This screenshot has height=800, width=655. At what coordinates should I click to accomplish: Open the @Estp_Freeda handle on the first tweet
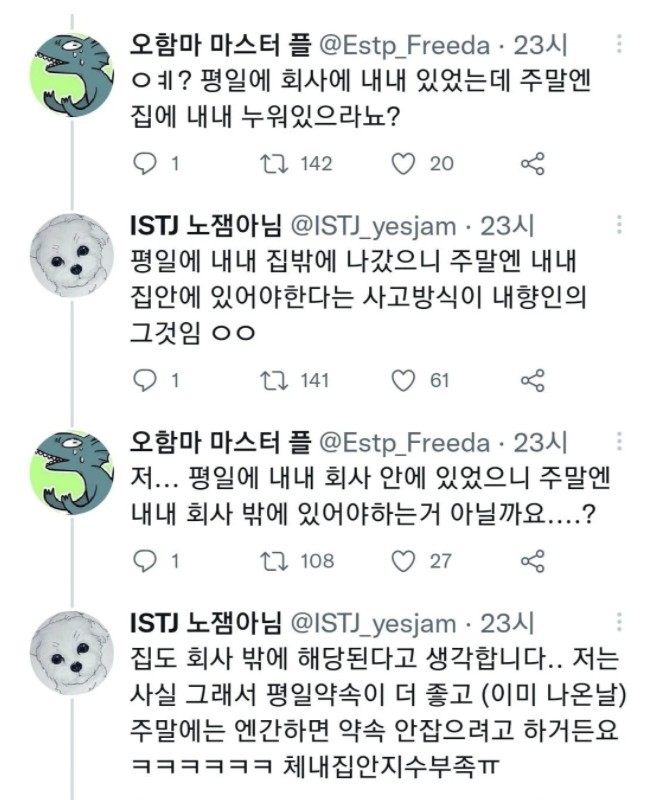404,45
